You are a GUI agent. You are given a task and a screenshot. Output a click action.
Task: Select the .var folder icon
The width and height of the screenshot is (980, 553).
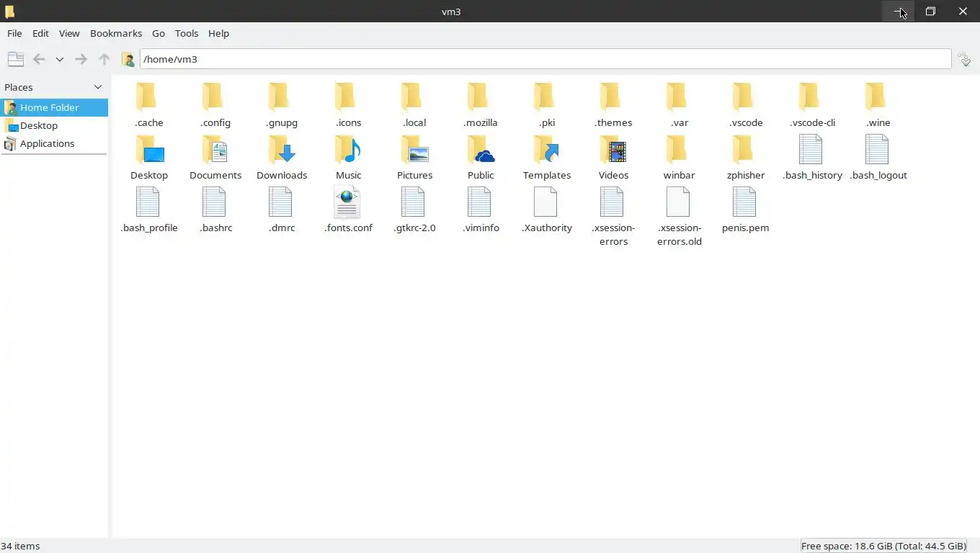[x=677, y=96]
